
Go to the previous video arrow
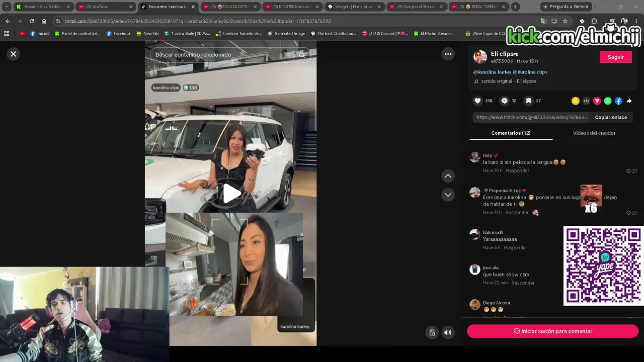coord(448,176)
